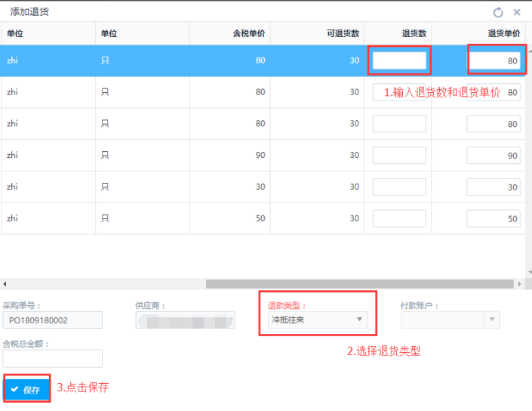
Task: Focus the 含税总金额 input box
Action: tap(52, 358)
